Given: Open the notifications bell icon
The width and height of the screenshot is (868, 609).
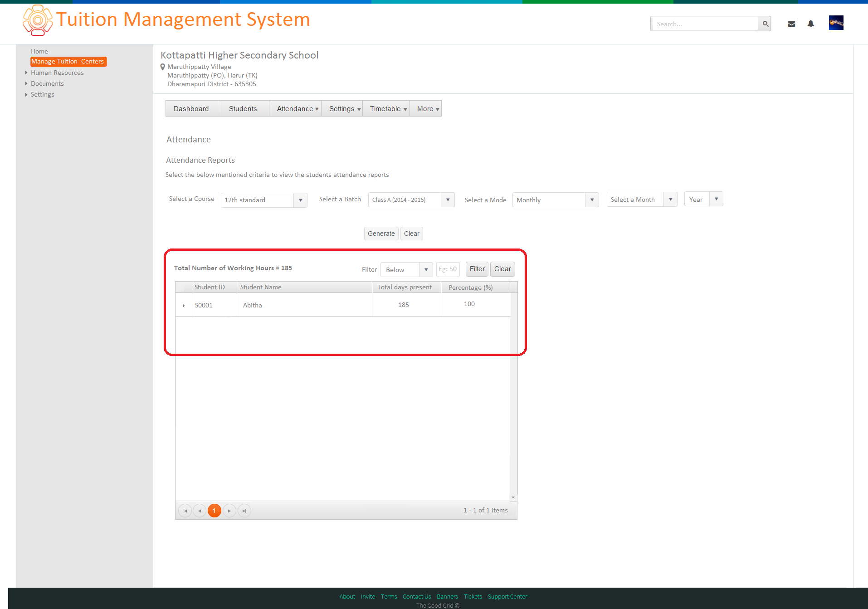Looking at the screenshot, I should (x=811, y=24).
